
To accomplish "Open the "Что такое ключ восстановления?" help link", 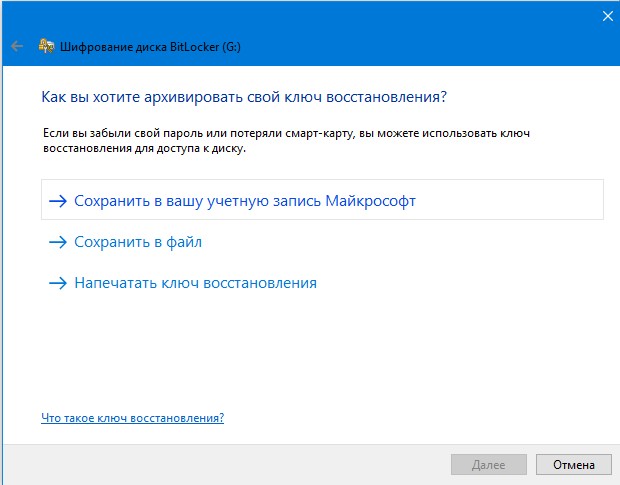I will [x=132, y=418].
